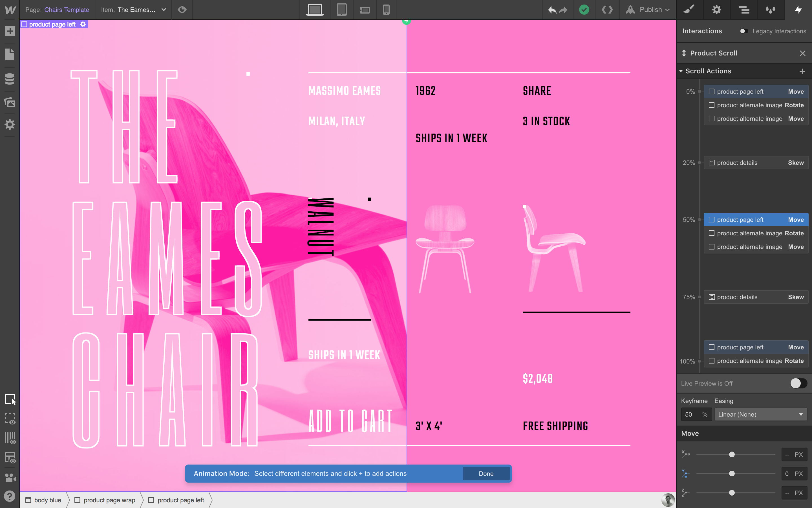Select 50% product page left Move action
Image resolution: width=812 pixels, height=508 pixels.
(756, 220)
